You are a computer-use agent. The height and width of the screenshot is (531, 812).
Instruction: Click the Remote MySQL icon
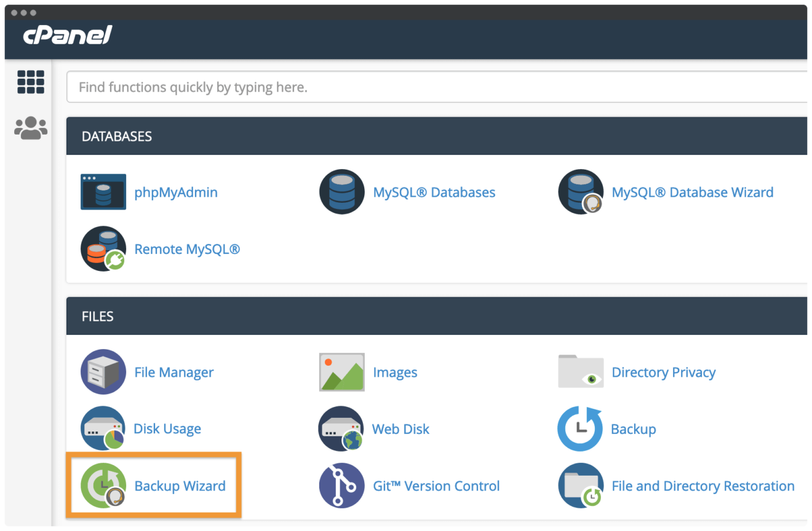[x=103, y=249]
